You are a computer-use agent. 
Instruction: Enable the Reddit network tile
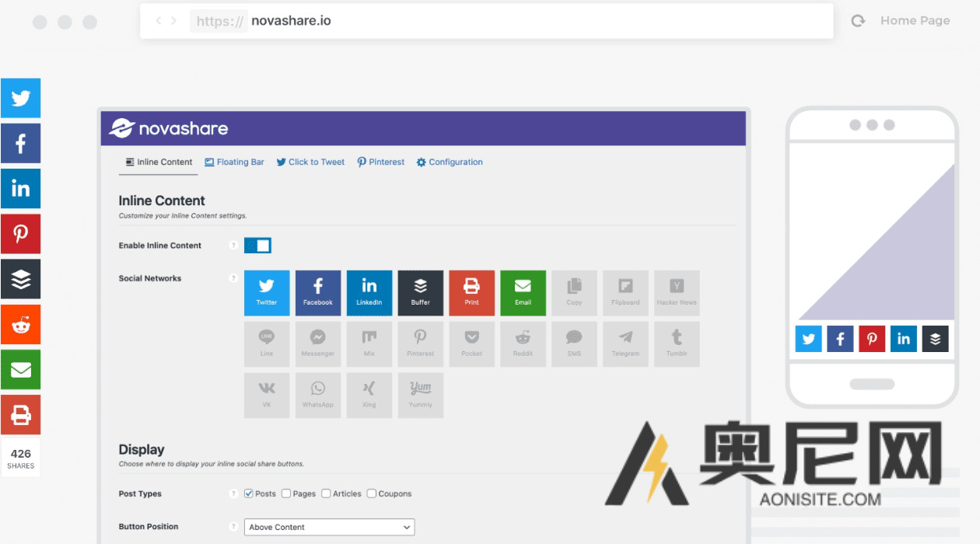pos(523,344)
